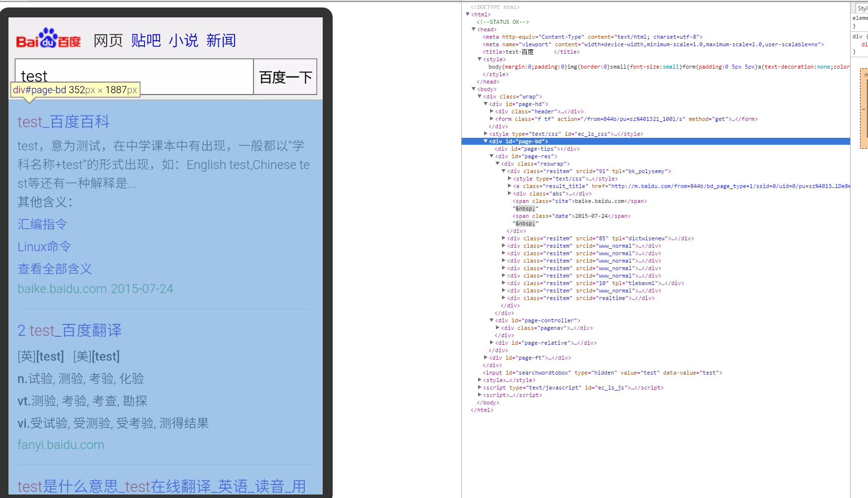The height and width of the screenshot is (498, 868).
Task: Open the 查看全部含义 link
Action: click(55, 269)
